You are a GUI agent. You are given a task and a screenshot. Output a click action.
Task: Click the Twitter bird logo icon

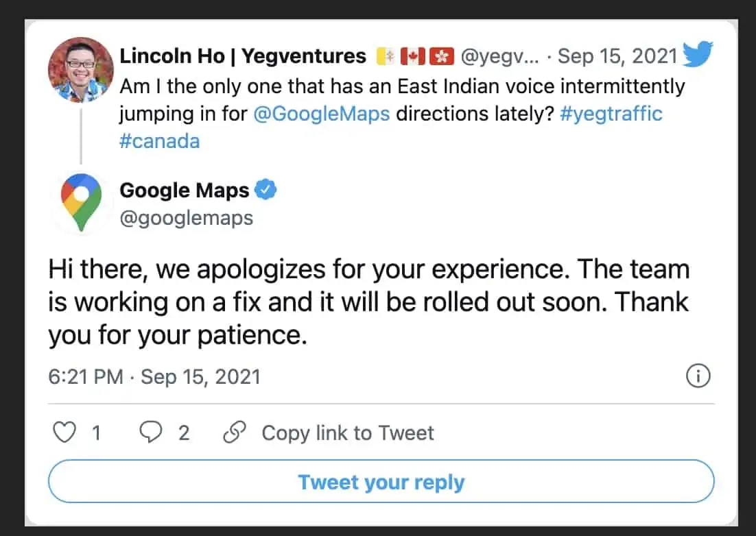tap(698, 54)
